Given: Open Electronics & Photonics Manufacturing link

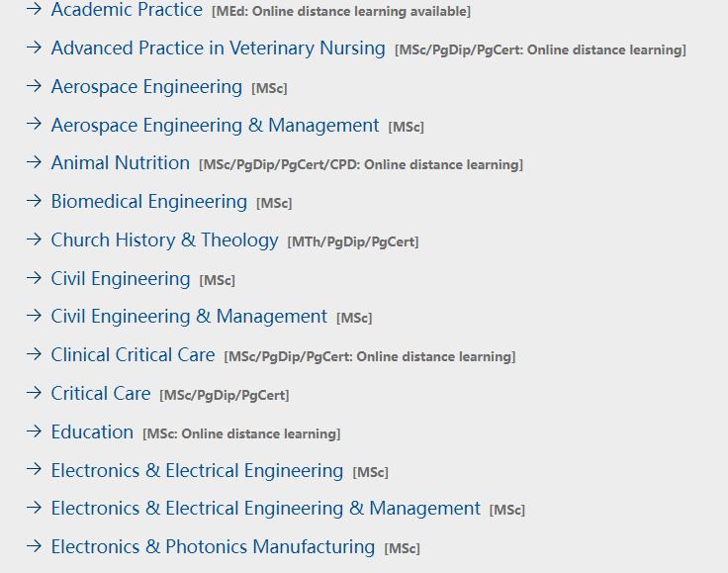Looking at the screenshot, I should [213, 546].
